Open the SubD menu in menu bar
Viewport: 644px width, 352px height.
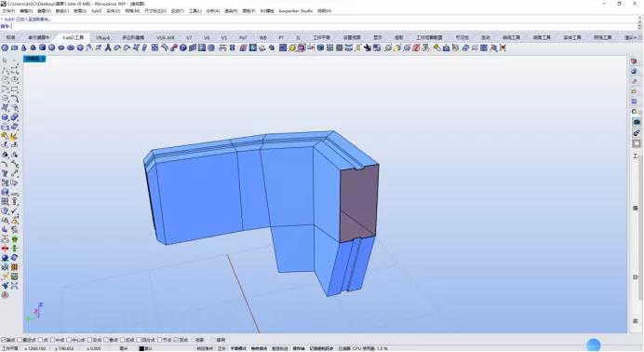point(97,11)
